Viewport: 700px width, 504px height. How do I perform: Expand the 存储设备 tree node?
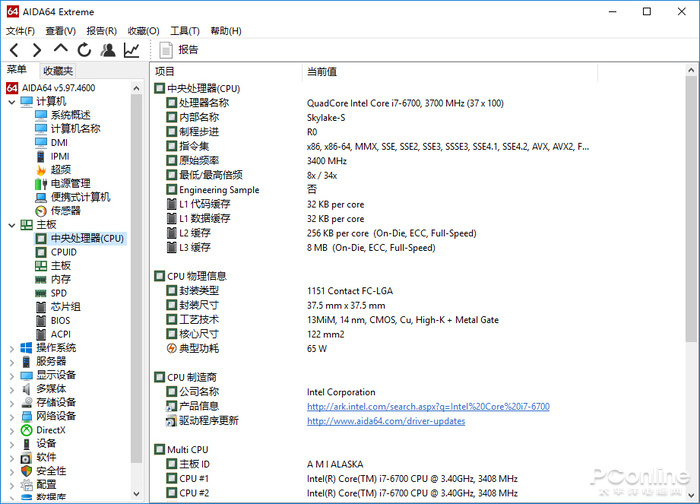point(12,403)
